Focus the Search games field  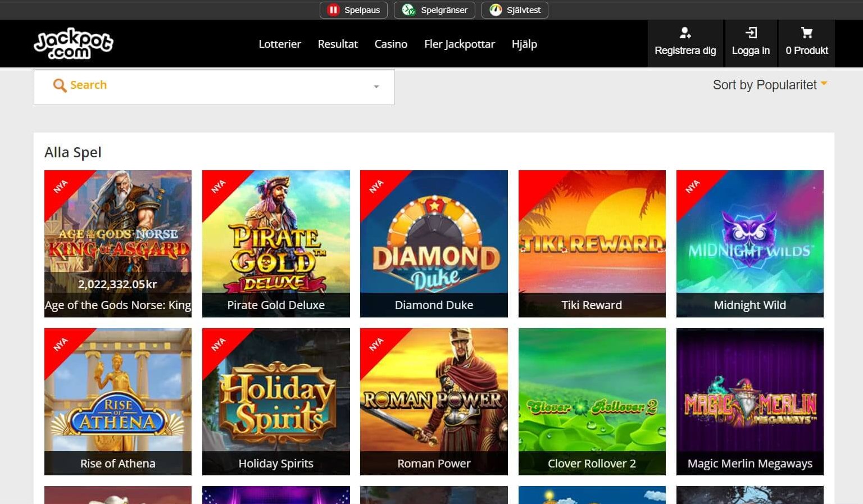pyautogui.click(x=214, y=87)
